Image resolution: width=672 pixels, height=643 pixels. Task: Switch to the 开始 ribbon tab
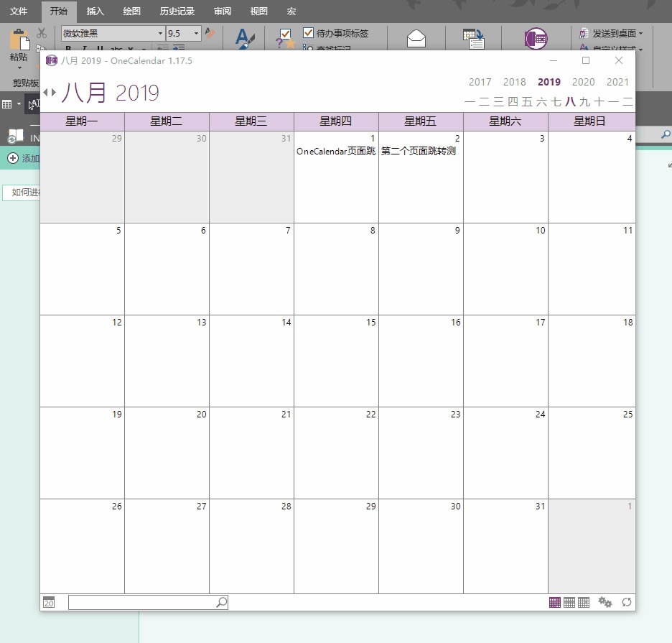click(x=59, y=11)
